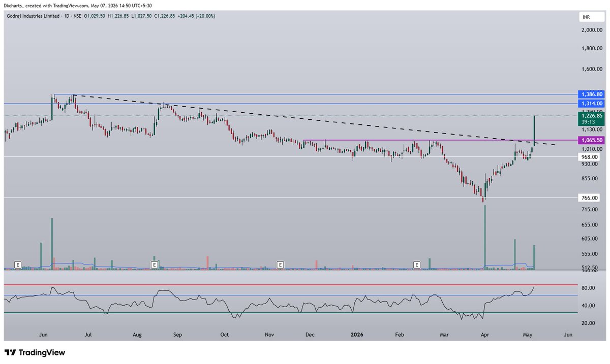Click the Mar label on the time axis
The image size is (610, 364).
tap(445, 335)
